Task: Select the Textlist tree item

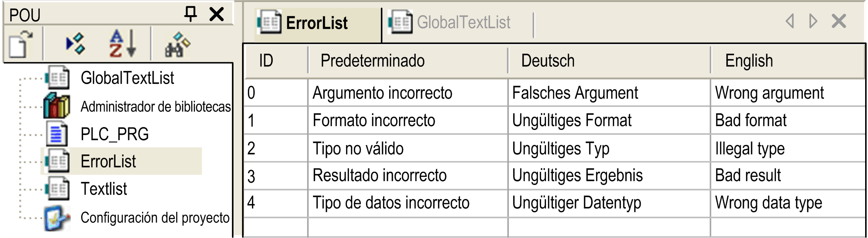Action: click(104, 189)
